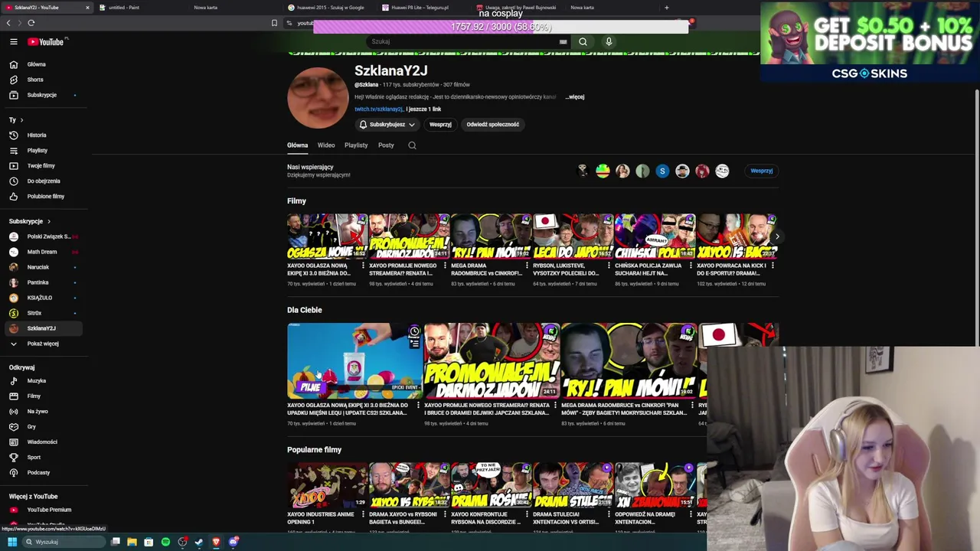Screen dimensions: 980x551
Task: Click the Windows Start button
Action: [11, 542]
